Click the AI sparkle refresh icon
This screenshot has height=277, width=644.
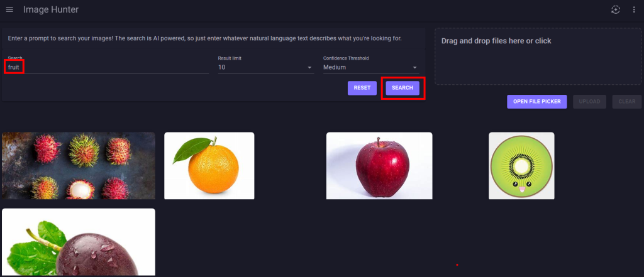click(x=615, y=9)
